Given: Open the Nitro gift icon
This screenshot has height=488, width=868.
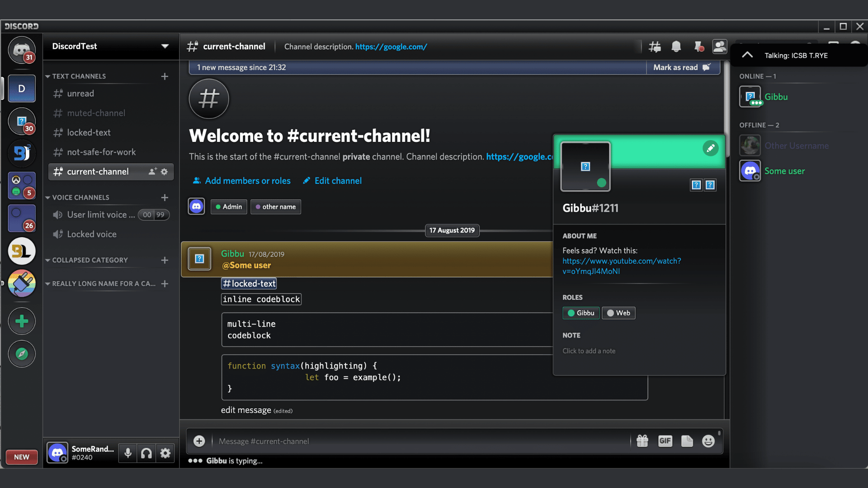Looking at the screenshot, I should point(642,441).
